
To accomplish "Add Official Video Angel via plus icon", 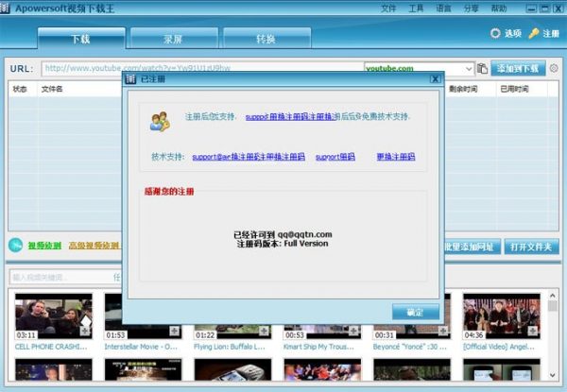I will [x=533, y=331].
